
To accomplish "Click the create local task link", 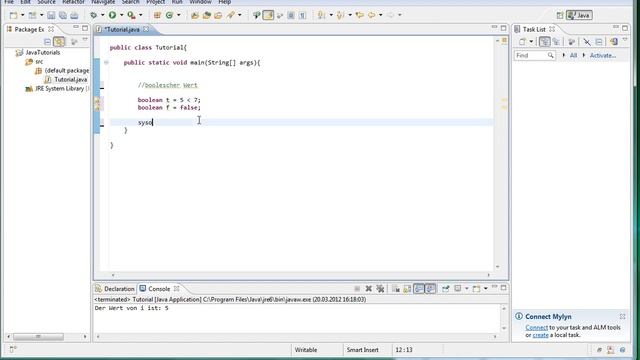I will tap(540, 335).
